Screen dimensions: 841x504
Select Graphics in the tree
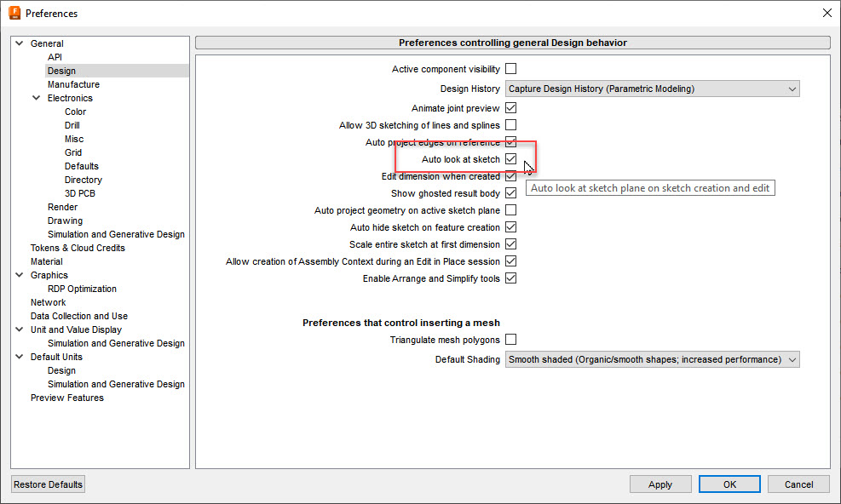point(49,275)
